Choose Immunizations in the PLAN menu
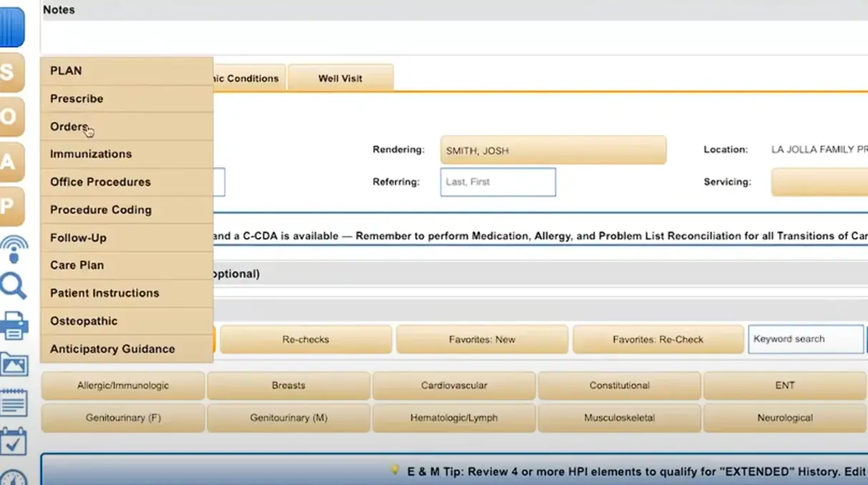This screenshot has height=485, width=868. [x=91, y=154]
